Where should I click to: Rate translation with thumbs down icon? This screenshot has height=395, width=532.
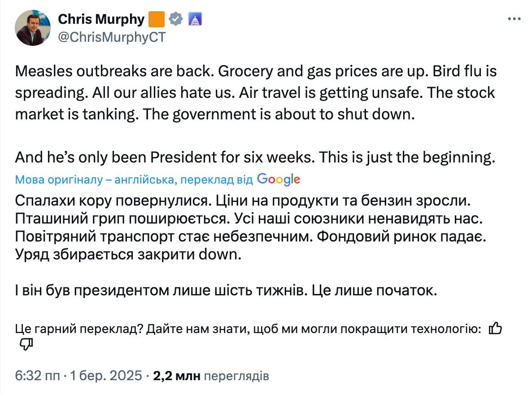tap(26, 344)
